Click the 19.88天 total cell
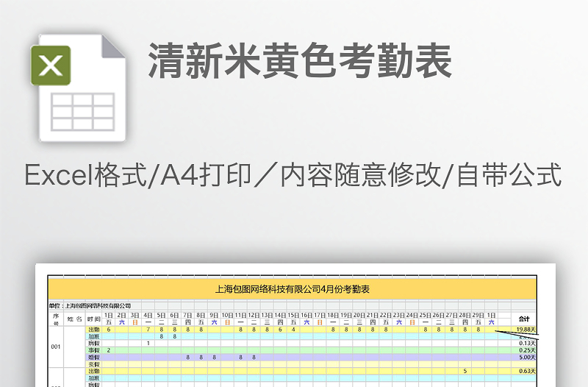The width and height of the screenshot is (588, 387). (526, 330)
